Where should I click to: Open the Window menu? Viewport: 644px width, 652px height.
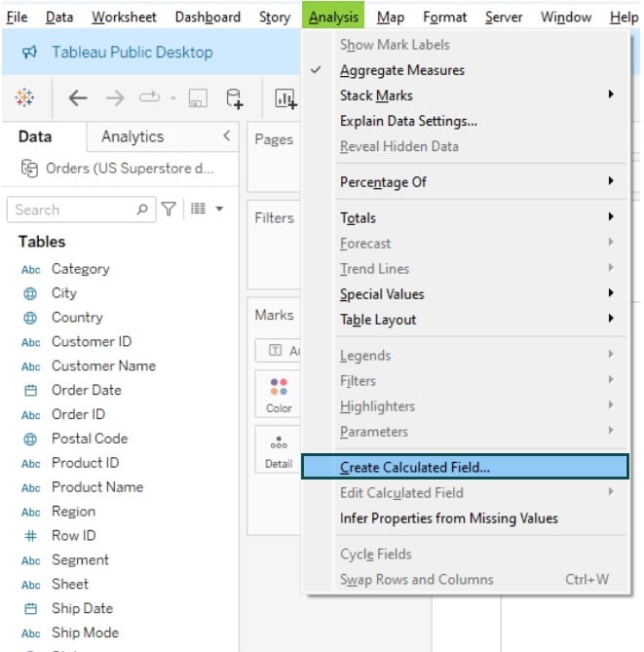566,17
